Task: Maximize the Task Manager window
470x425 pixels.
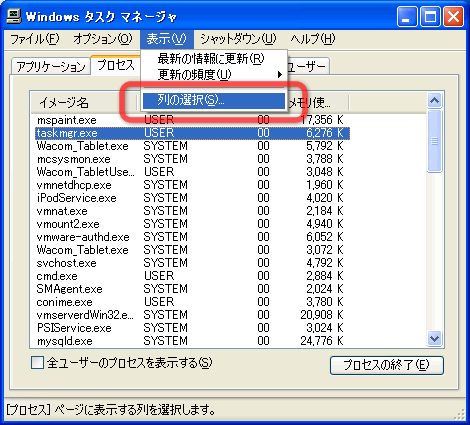Action: coord(430,16)
